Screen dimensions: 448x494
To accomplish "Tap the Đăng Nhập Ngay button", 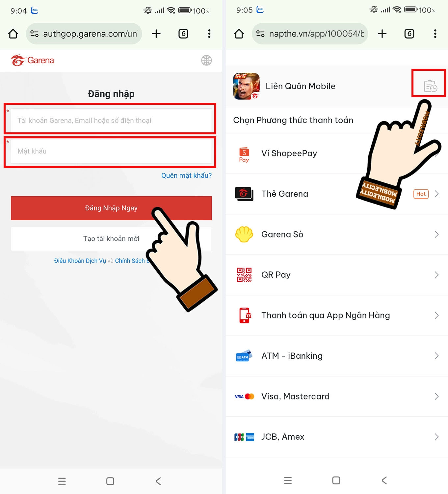I will pos(111,208).
